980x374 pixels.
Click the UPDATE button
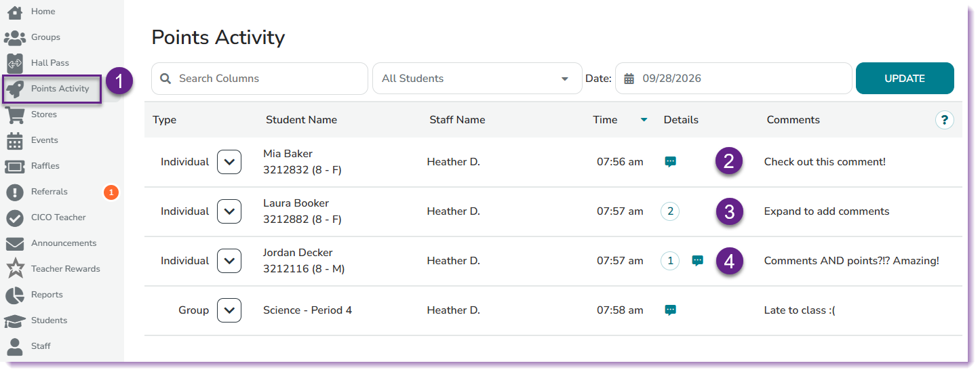point(905,79)
